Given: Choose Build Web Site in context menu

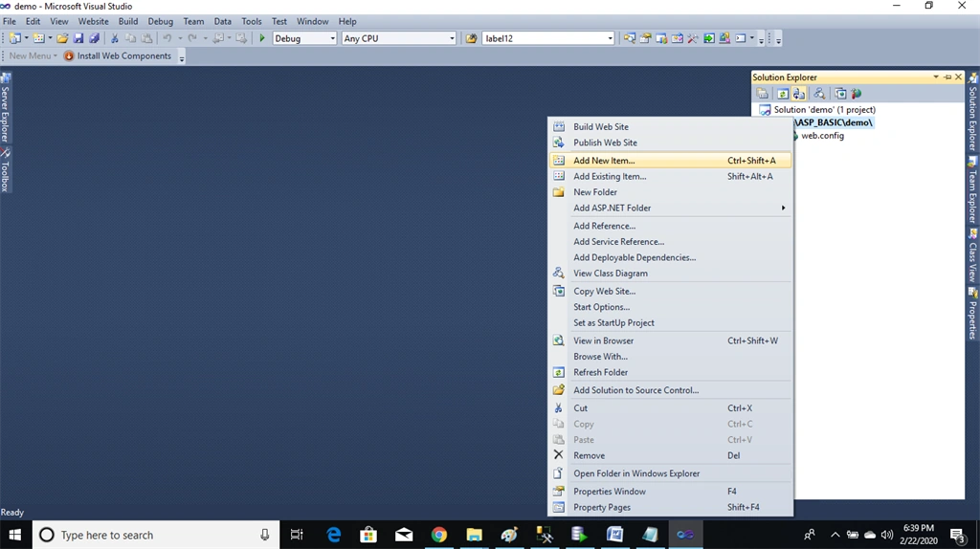Looking at the screenshot, I should [670, 127].
